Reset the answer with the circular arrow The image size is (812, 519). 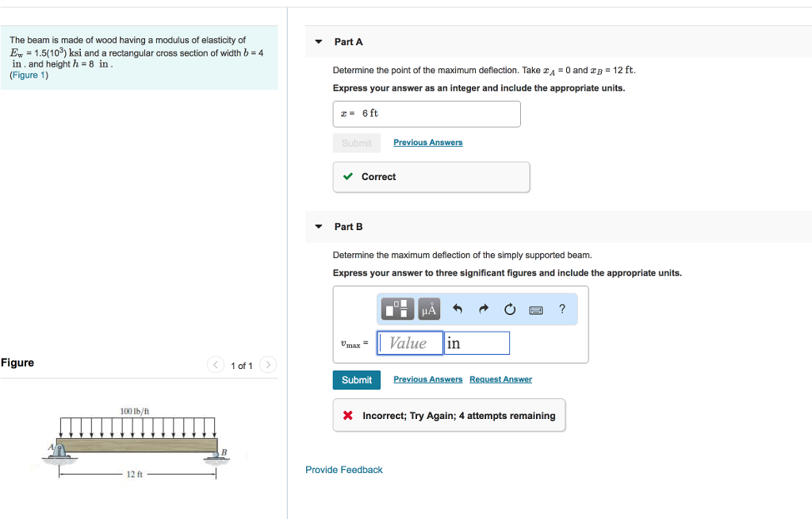pos(510,309)
